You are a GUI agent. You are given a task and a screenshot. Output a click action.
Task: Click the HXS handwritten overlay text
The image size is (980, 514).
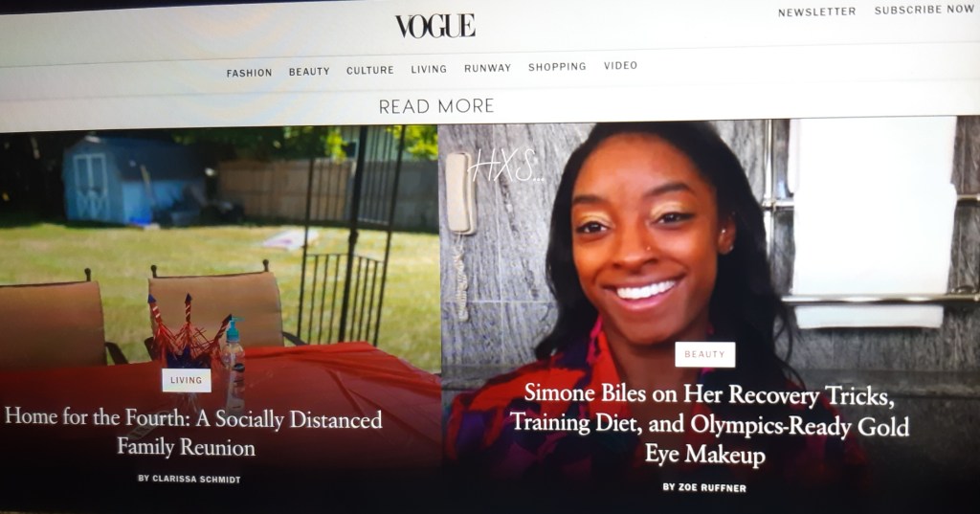pos(505,165)
